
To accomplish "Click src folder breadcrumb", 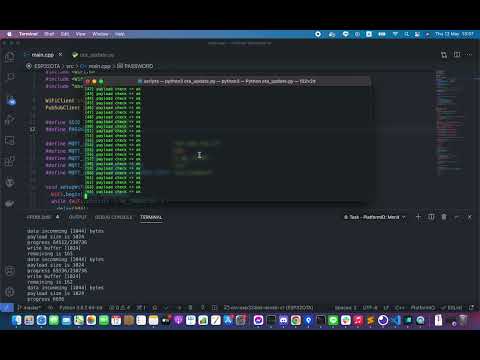I will coord(70,66).
